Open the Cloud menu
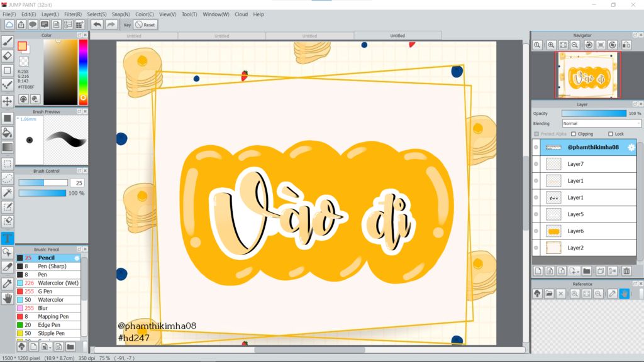The image size is (644, 362). (x=241, y=14)
